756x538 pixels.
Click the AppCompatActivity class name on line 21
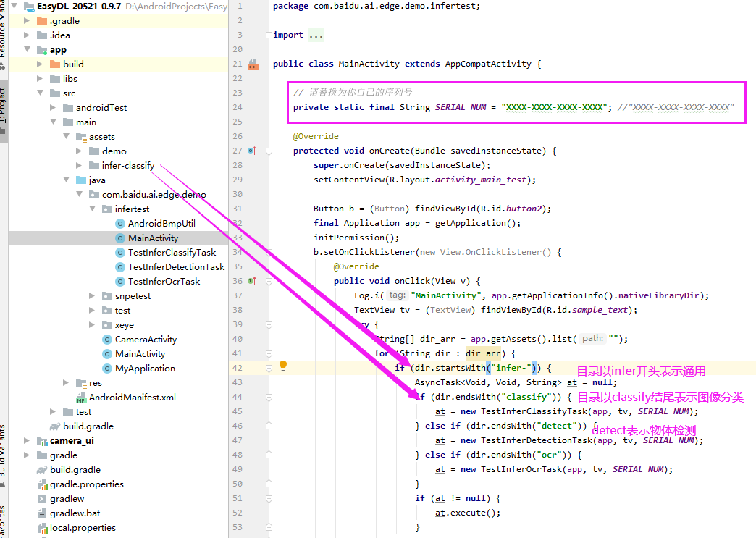point(488,64)
